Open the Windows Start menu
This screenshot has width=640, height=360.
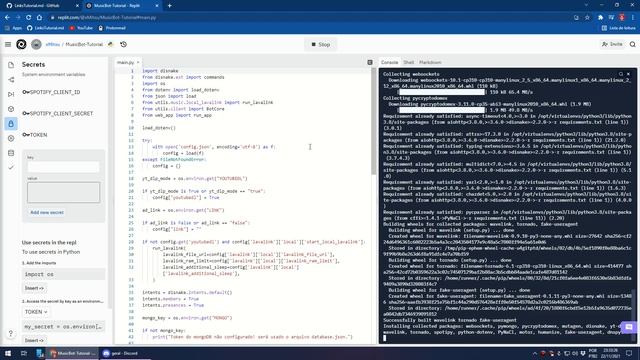click(8, 353)
